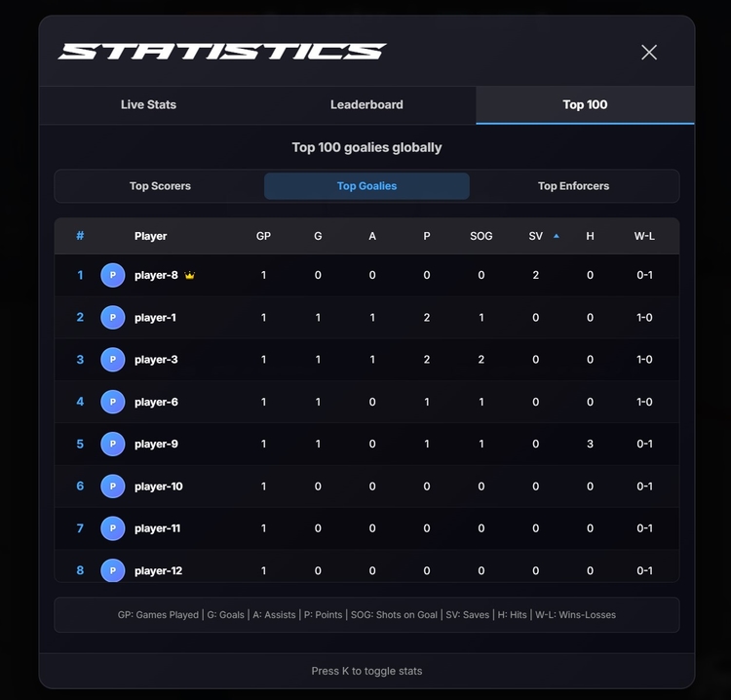This screenshot has width=731, height=700.
Task: Switch to the Live Stats tab
Action: tap(148, 104)
